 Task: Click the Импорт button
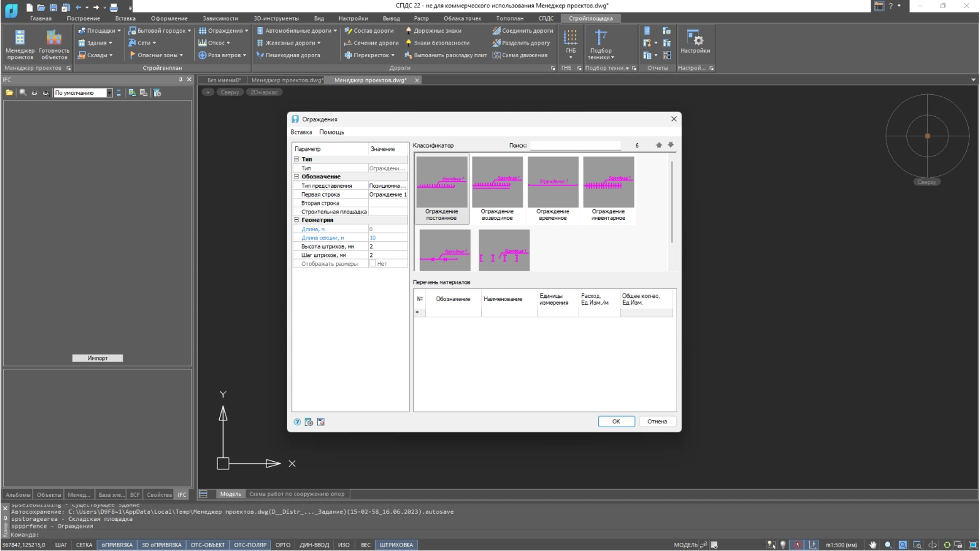point(97,358)
